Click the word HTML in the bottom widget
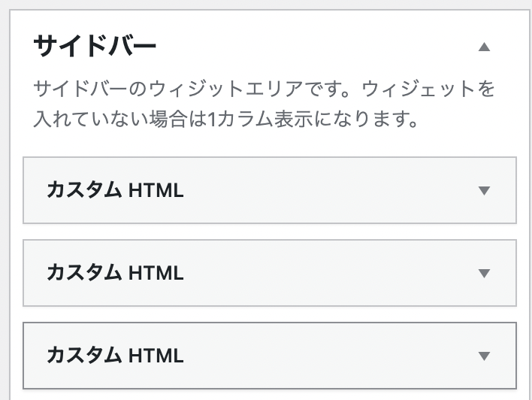The width and height of the screenshot is (532, 400). (x=156, y=356)
